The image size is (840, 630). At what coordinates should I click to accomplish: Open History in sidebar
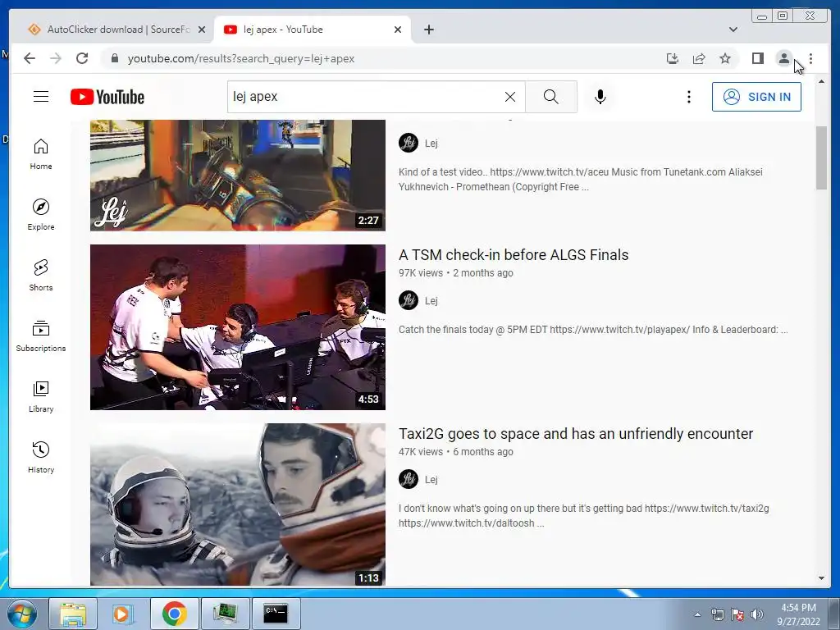(x=41, y=457)
